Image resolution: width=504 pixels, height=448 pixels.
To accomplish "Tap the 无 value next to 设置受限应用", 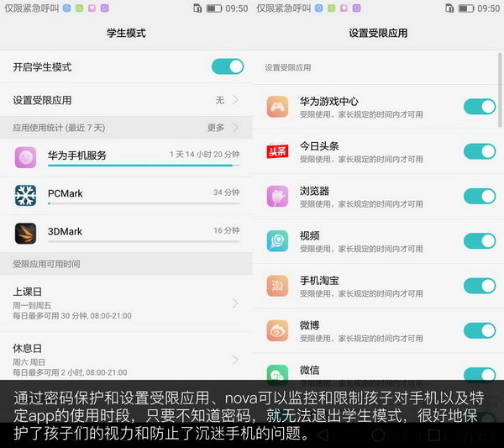I will [220, 100].
